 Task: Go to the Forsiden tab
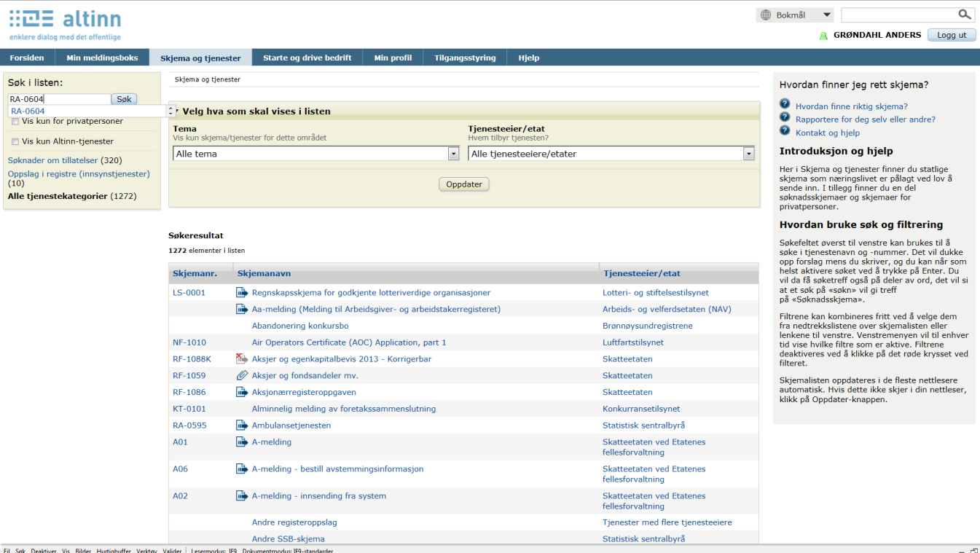coord(27,58)
